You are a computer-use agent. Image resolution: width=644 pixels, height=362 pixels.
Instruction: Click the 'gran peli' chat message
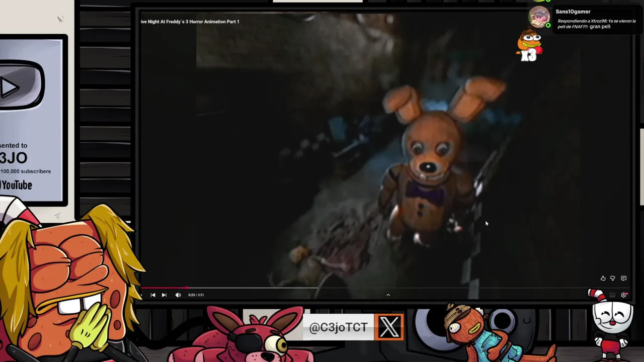[600, 27]
